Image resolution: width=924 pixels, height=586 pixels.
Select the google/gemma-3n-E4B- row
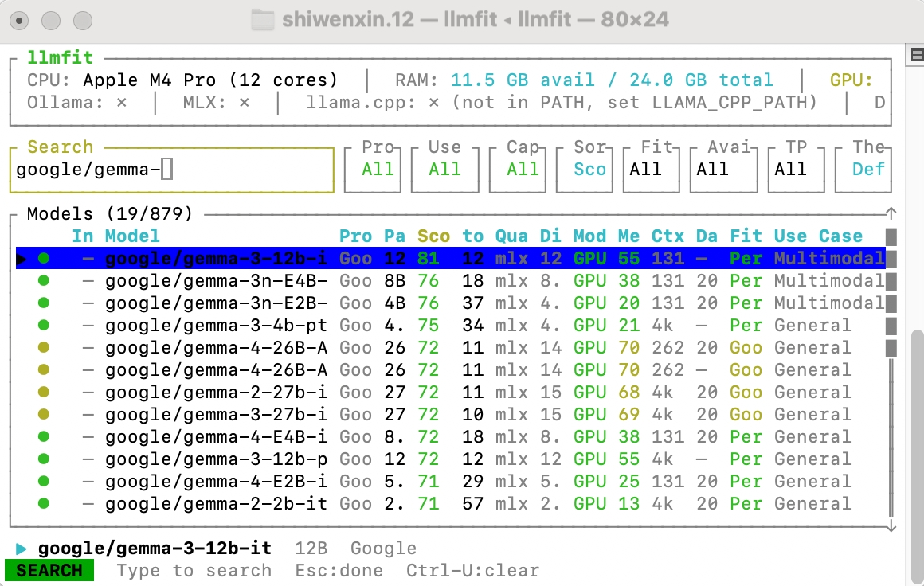click(x=451, y=281)
